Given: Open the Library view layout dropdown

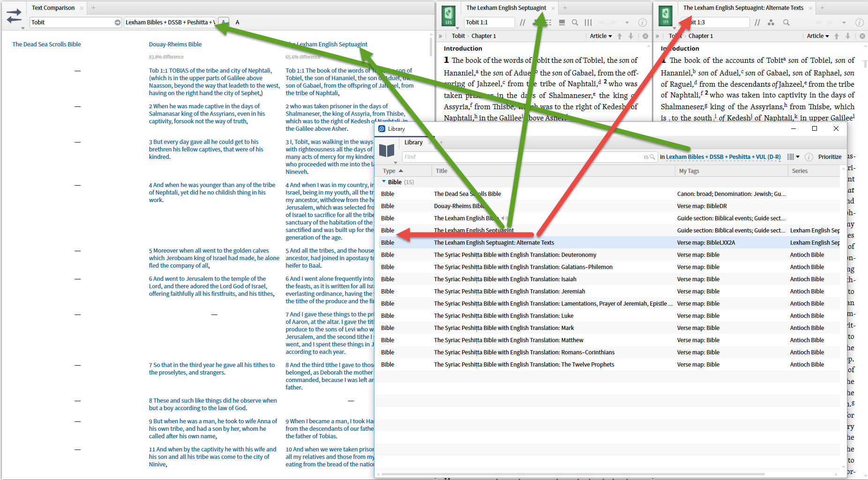Looking at the screenshot, I should [x=793, y=157].
